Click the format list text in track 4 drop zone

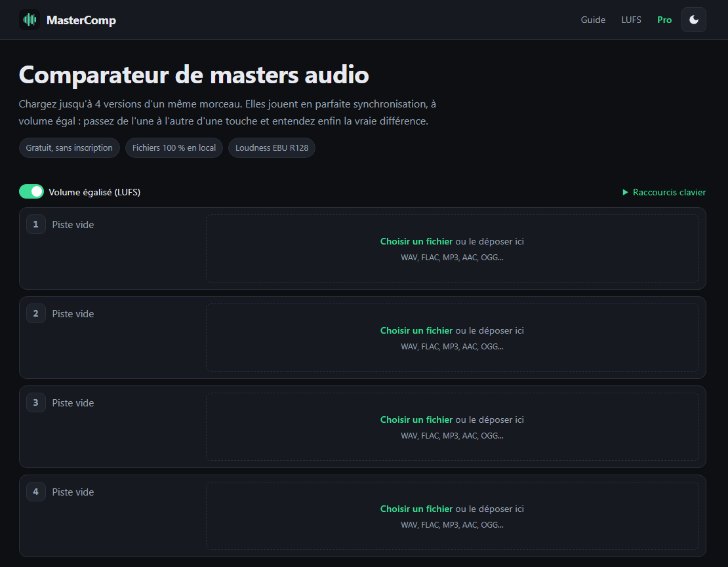(453, 525)
